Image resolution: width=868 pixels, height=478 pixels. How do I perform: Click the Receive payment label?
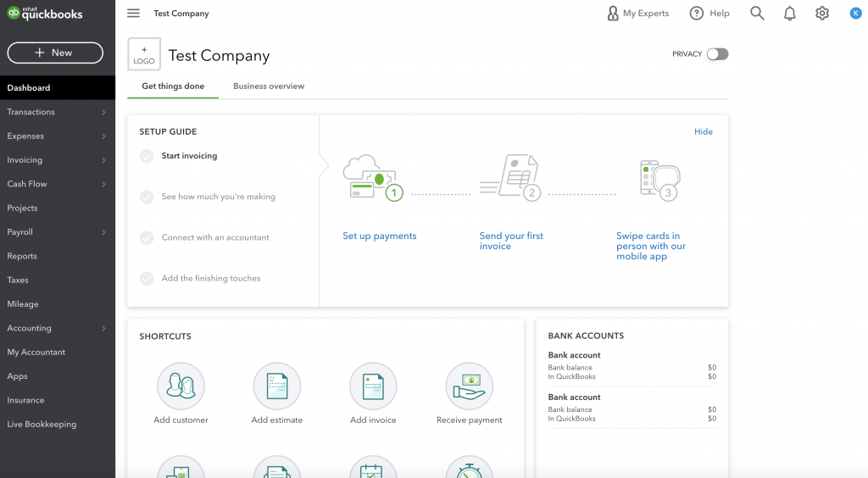pos(470,420)
